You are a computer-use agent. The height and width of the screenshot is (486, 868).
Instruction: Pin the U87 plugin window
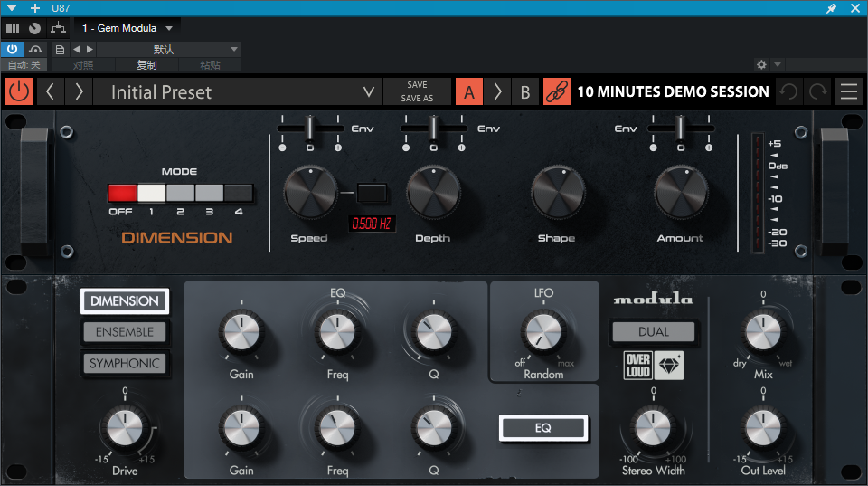(x=831, y=8)
